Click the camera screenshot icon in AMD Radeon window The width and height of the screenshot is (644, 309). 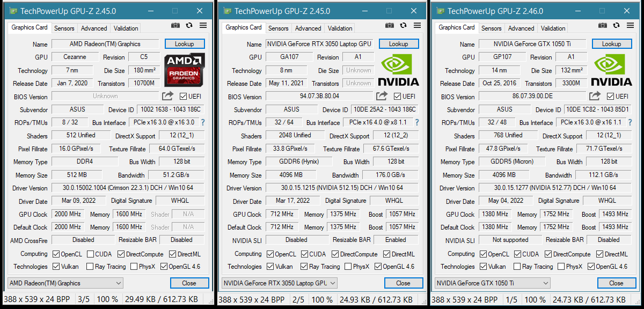175,26
